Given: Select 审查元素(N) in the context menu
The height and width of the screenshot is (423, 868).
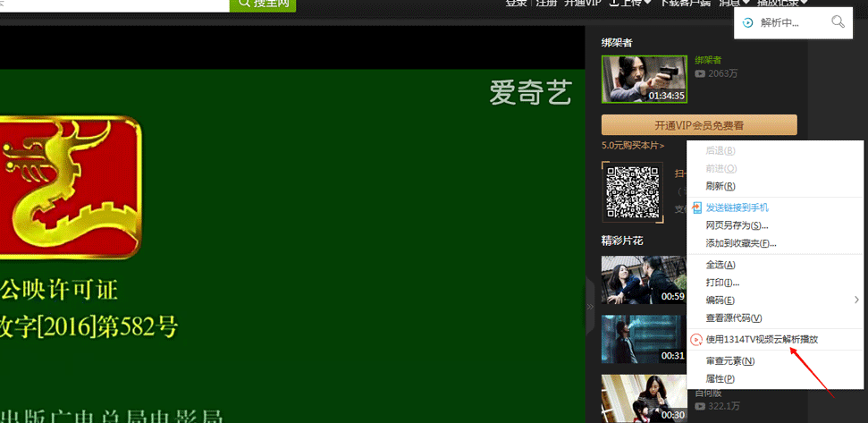Looking at the screenshot, I should [775, 361].
